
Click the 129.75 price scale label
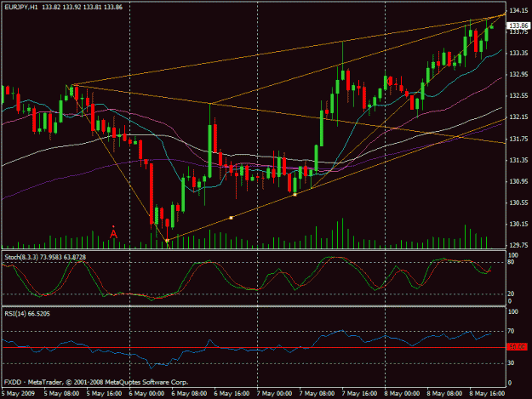519,245
